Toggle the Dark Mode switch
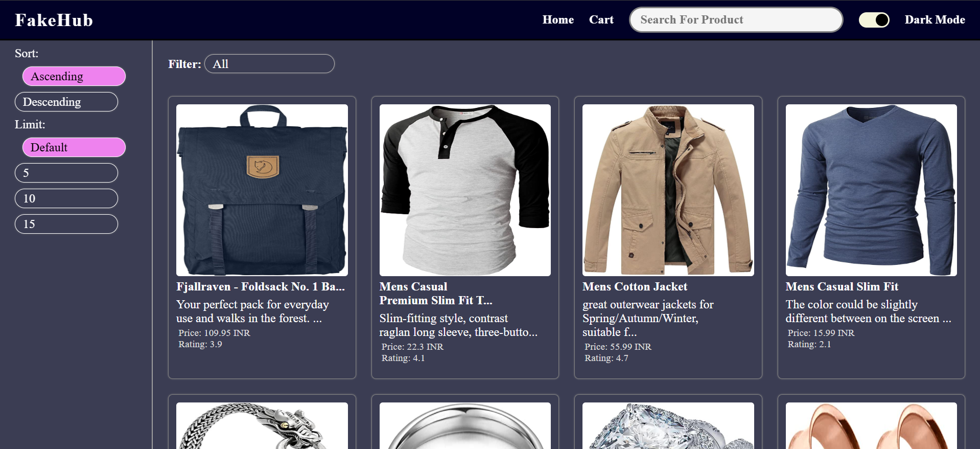The width and height of the screenshot is (980, 449). coord(874,20)
